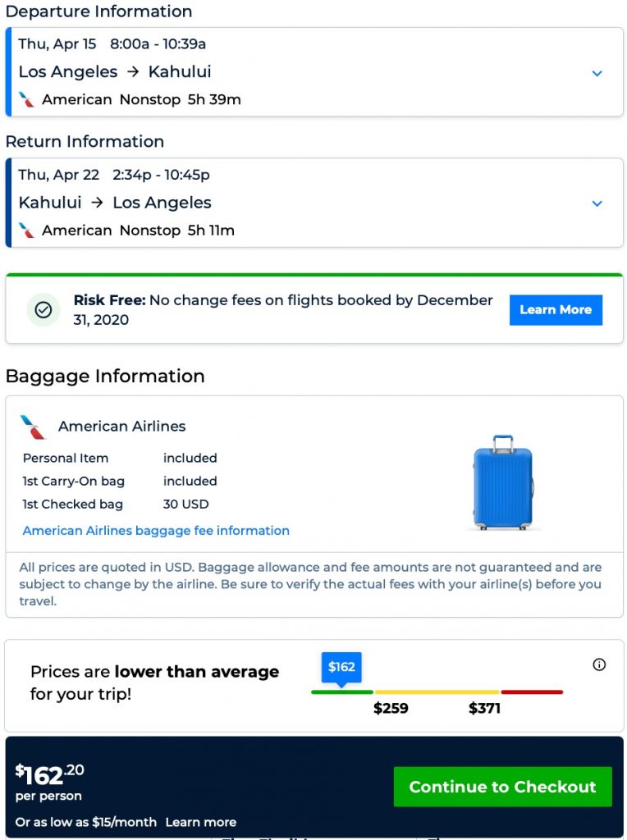Screen dimensions: 627x840
Task: Click the blue suitcase image
Action: pos(503,482)
